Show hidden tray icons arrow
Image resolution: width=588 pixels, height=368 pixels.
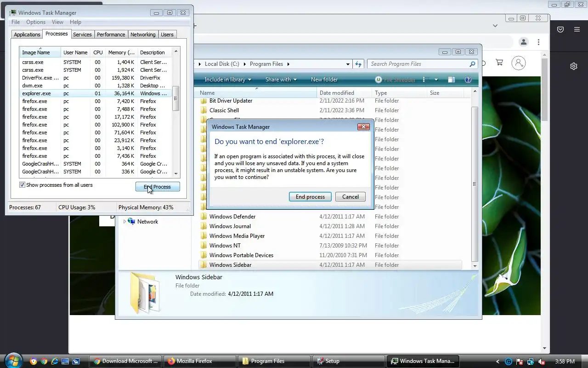pyautogui.click(x=498, y=362)
